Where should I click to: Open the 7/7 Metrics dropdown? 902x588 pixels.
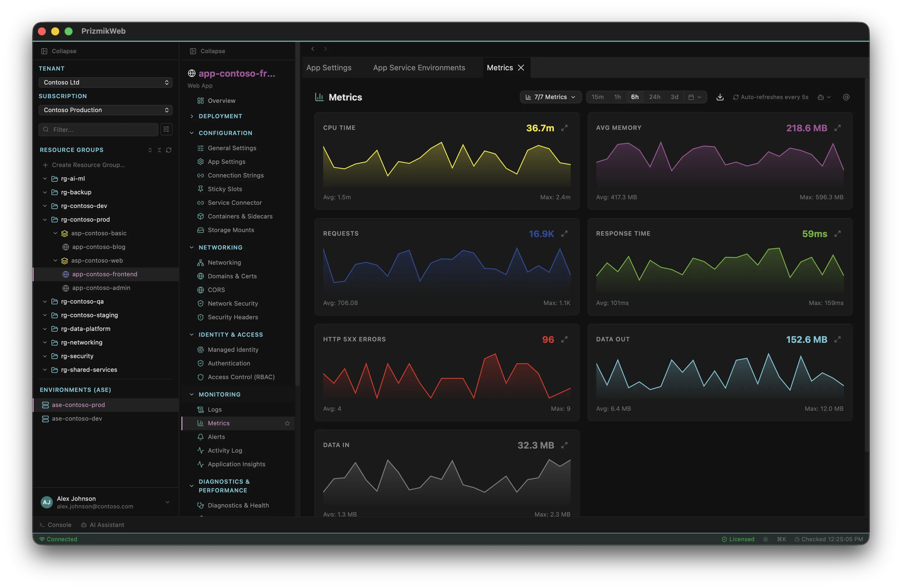(550, 97)
